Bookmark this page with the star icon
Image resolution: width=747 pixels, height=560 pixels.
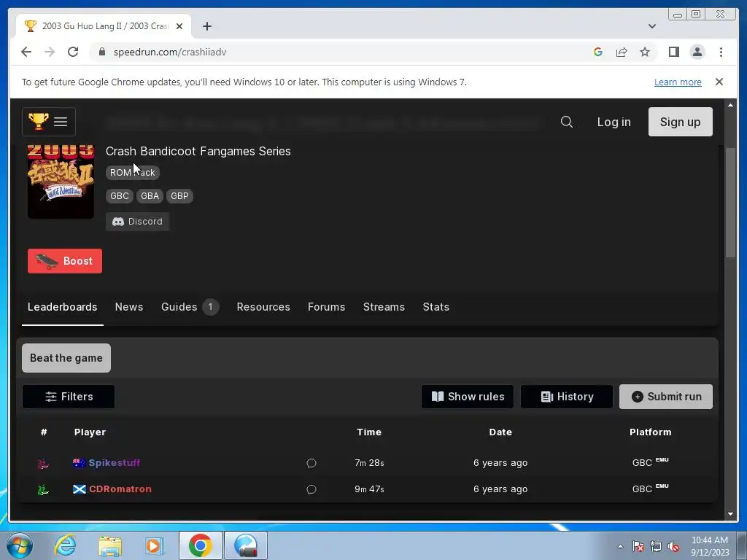(645, 52)
